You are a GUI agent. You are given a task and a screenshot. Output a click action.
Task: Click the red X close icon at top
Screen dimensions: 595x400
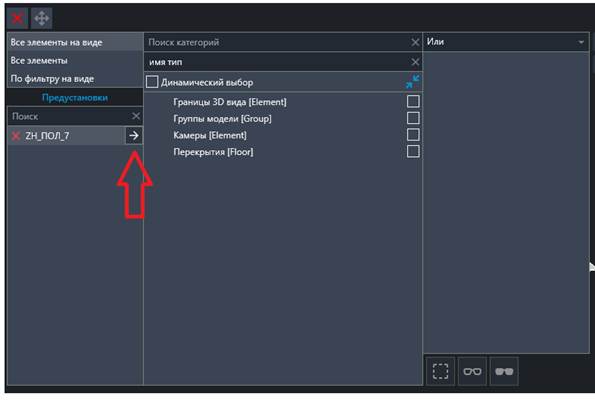17,18
